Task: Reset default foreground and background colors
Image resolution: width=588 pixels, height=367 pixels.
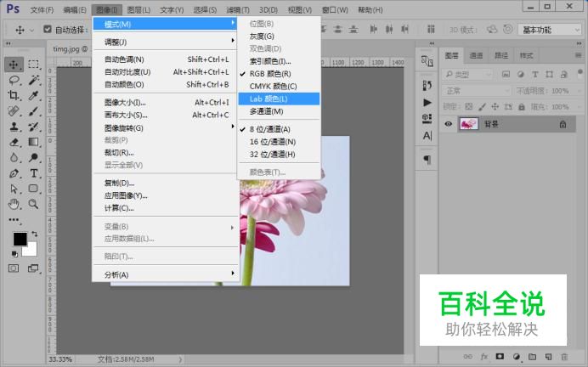Action: (x=14, y=254)
